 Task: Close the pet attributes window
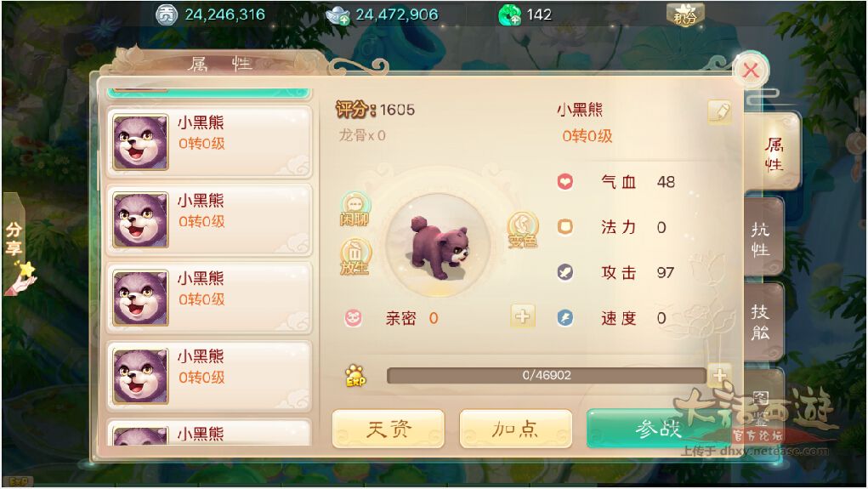pos(751,71)
